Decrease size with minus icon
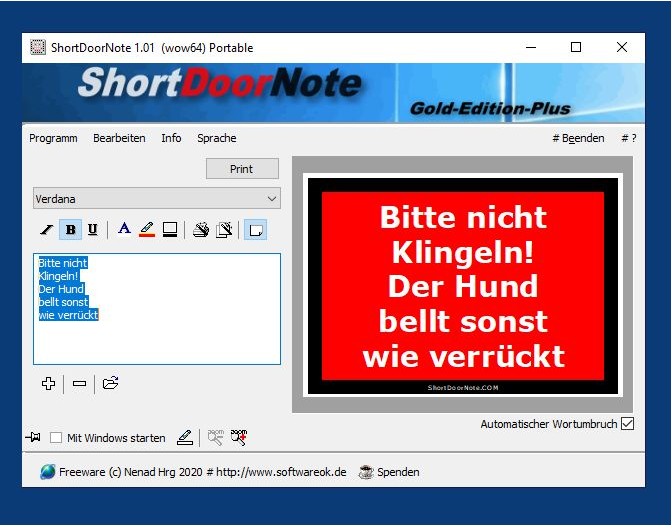This screenshot has height=526, width=671. 80,383
